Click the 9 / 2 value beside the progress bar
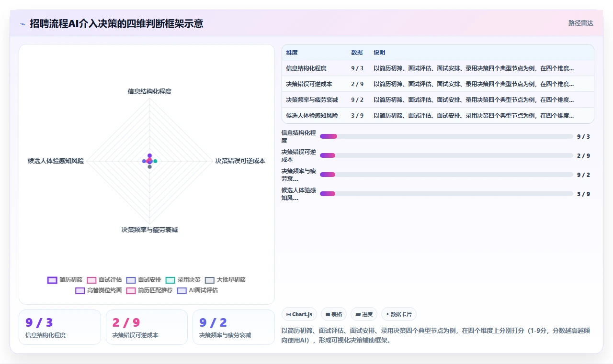This screenshot has width=613, height=364. pos(583,175)
